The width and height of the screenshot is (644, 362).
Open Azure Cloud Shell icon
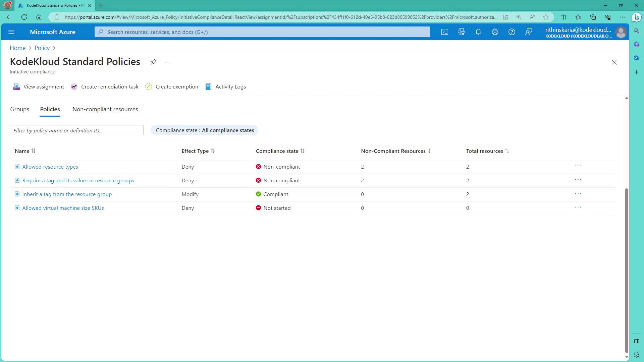[x=444, y=32]
